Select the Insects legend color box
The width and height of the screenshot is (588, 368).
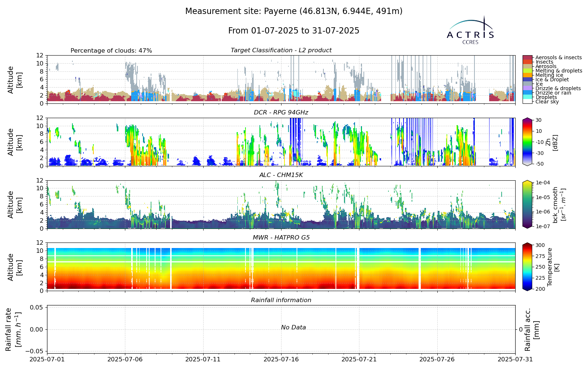pyautogui.click(x=527, y=62)
